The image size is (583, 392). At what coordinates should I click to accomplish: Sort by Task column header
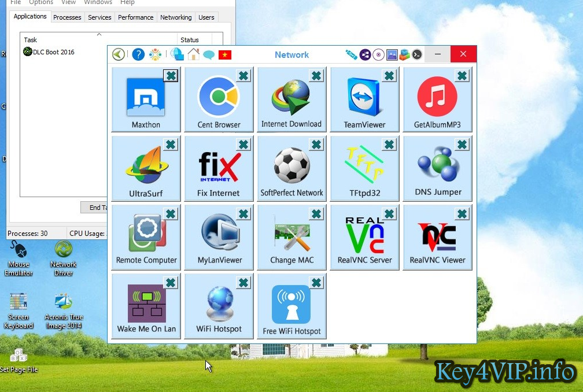coord(98,39)
